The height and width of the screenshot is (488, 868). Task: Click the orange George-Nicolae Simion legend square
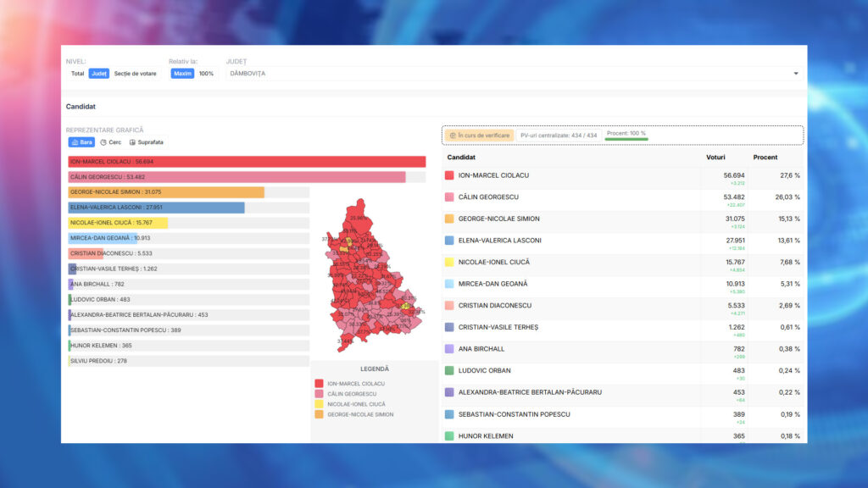point(319,414)
